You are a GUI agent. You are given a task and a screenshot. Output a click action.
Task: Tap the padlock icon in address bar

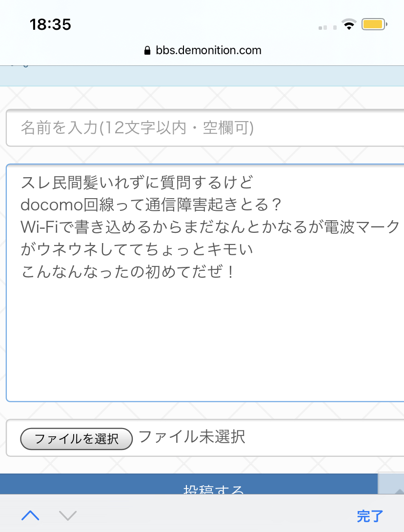click(147, 51)
